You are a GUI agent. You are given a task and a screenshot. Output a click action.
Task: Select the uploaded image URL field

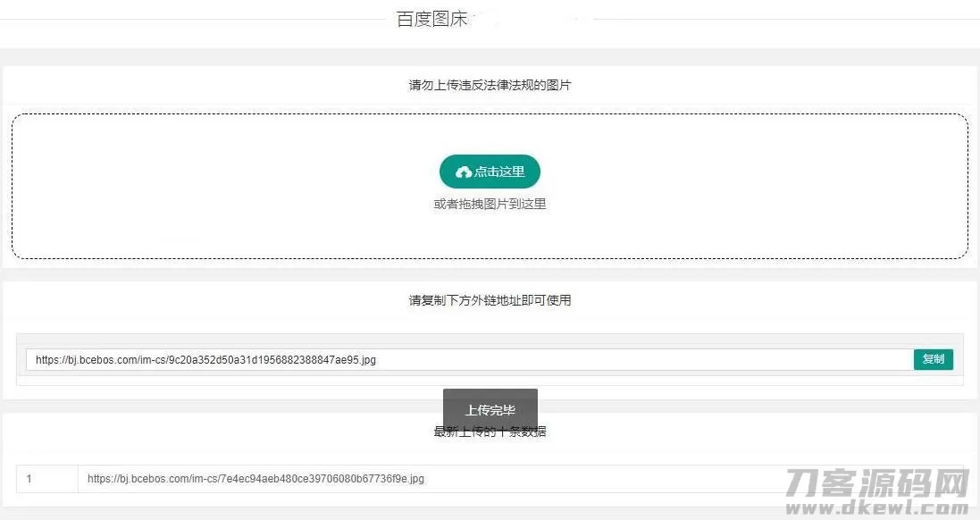tap(469, 359)
